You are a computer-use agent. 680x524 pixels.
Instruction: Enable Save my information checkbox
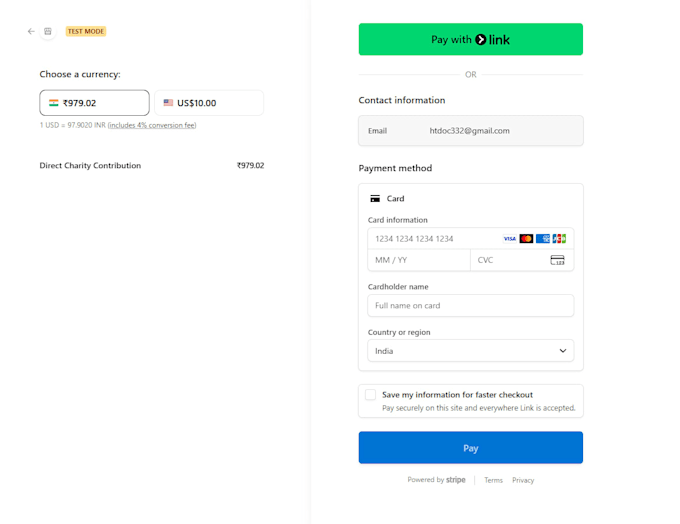click(x=370, y=395)
